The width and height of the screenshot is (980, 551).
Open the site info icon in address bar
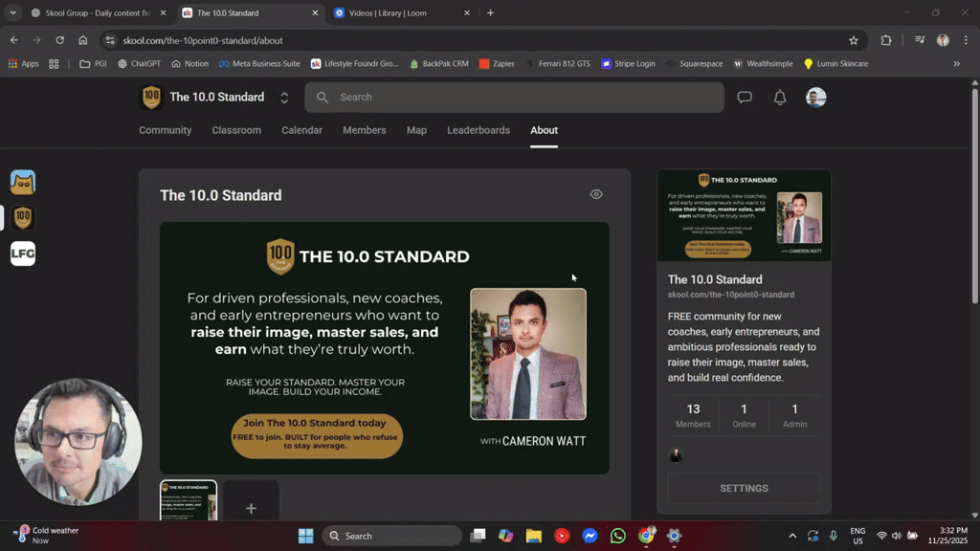click(x=110, y=40)
